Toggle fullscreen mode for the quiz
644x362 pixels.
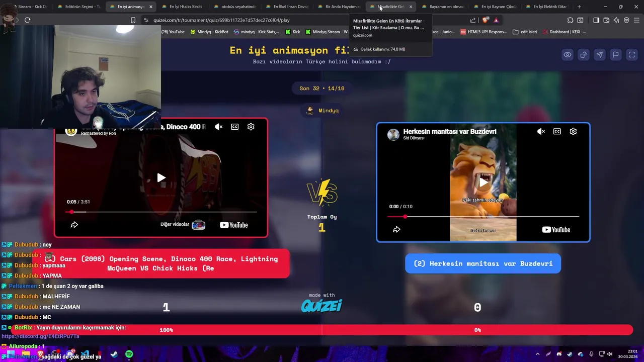pos(632,55)
